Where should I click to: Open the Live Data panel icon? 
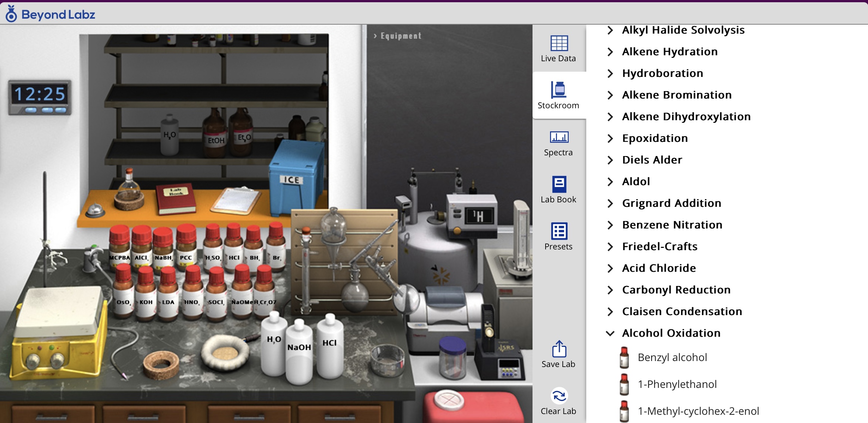pos(559,44)
